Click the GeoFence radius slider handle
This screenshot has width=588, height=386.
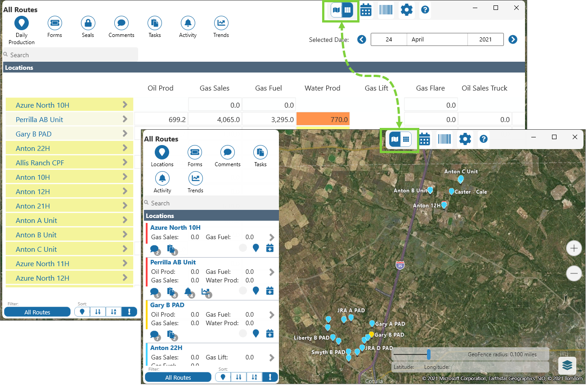429,354
